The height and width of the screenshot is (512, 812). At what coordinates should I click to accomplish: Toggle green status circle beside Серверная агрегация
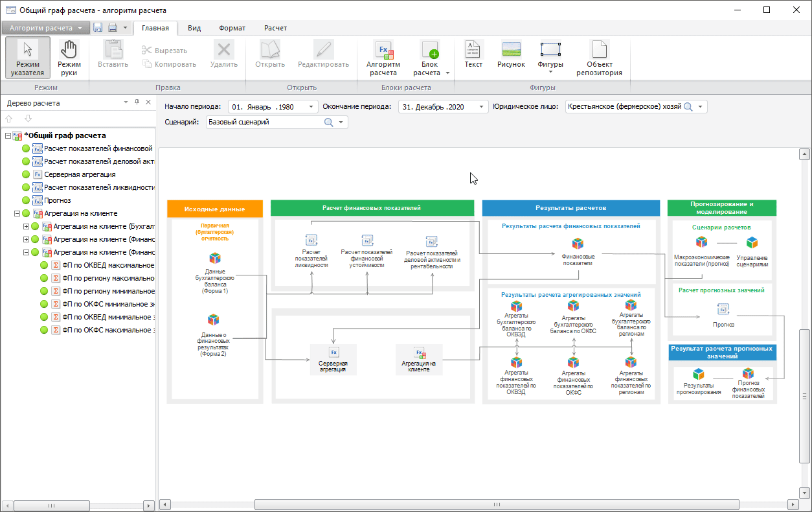point(27,174)
